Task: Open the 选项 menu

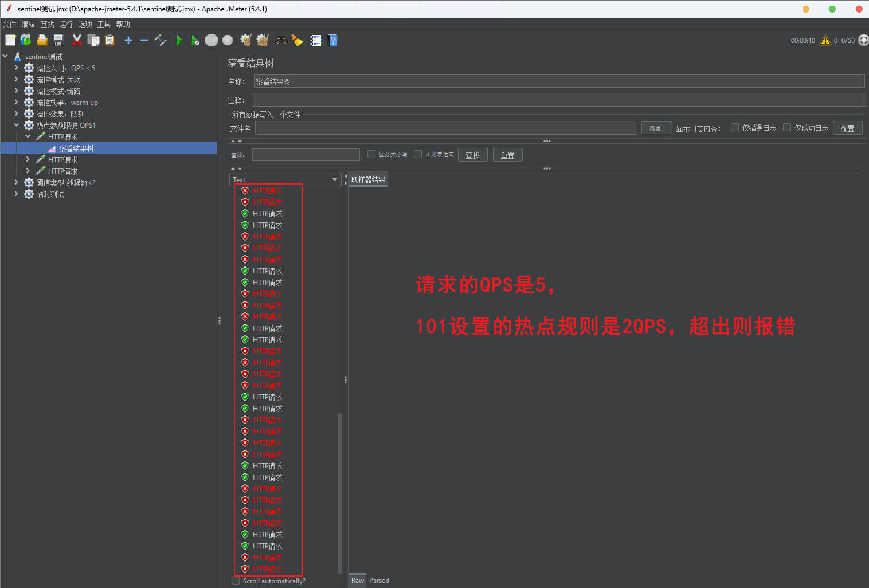Action: pos(85,24)
